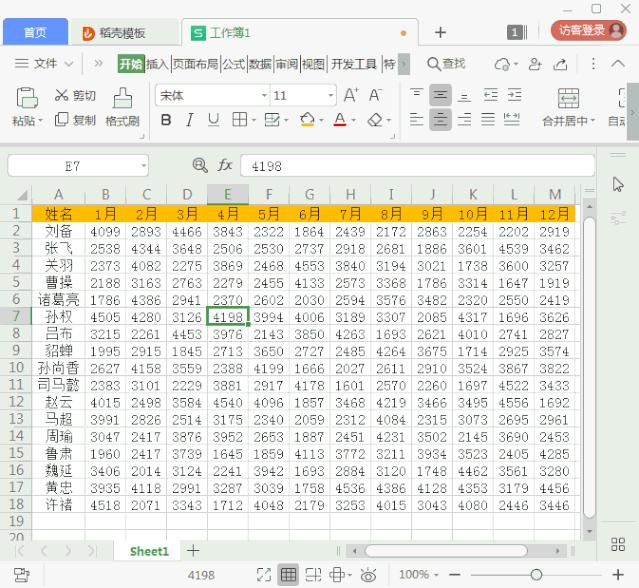Viewport: 639px width, 588px height.
Task: Open the Paste options dropdown arrow
Action: click(x=40, y=121)
